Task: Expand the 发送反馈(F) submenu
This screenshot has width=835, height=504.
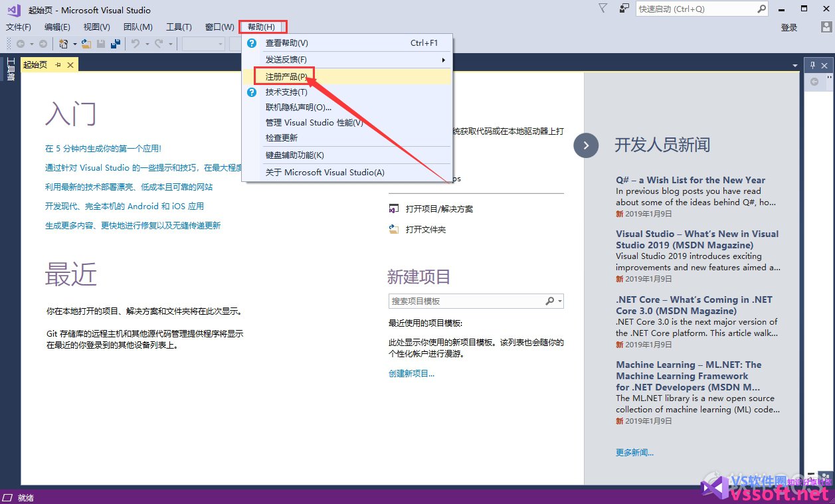Action: coord(444,60)
